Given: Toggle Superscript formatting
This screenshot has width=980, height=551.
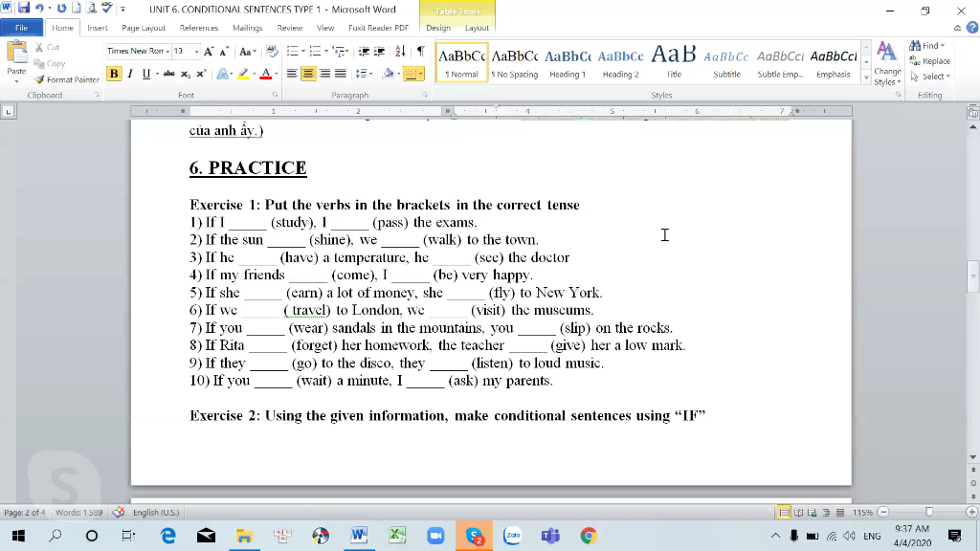Looking at the screenshot, I should (201, 74).
